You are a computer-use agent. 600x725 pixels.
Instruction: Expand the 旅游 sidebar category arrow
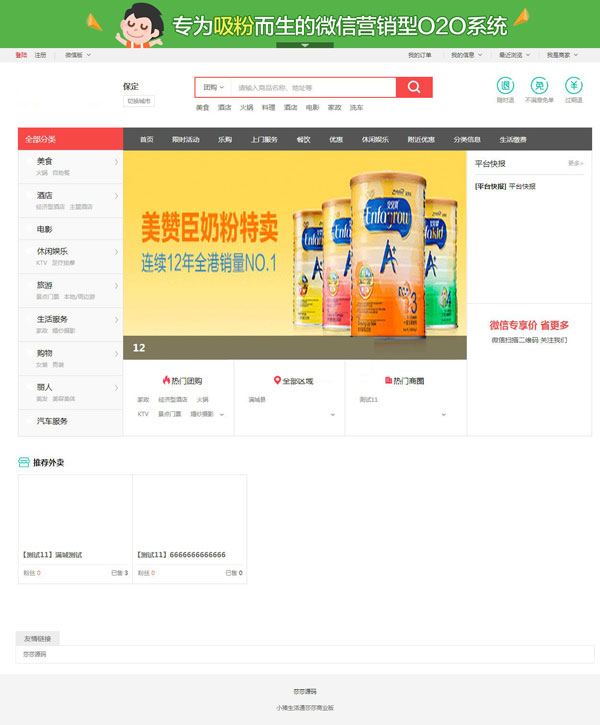[x=116, y=286]
